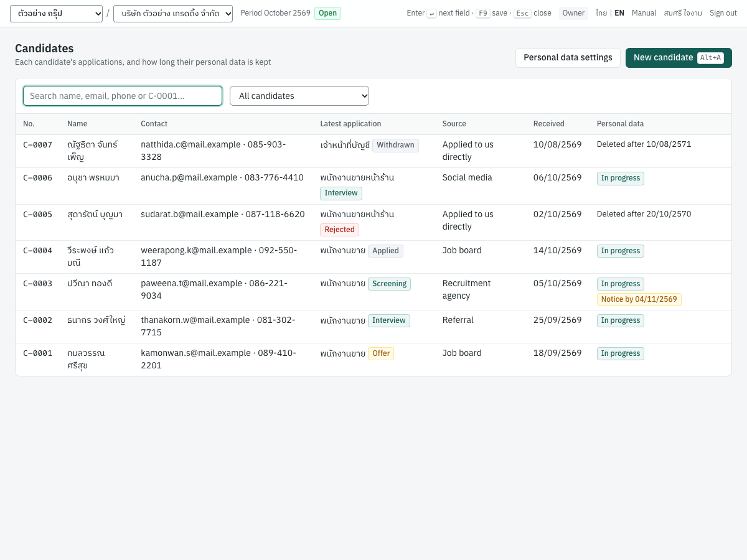Click Interview badge in C-0002 row
Viewport: 747px width, 560px height.
[x=389, y=320]
